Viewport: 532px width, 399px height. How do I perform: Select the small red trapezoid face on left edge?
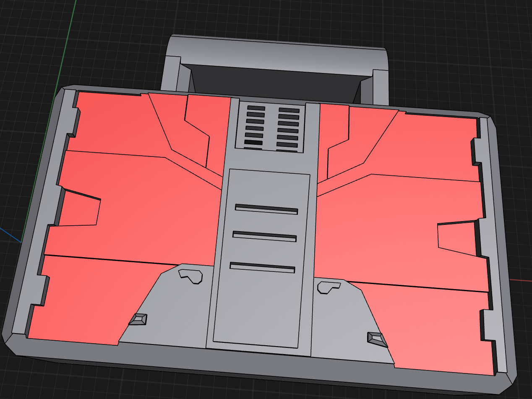(80, 210)
